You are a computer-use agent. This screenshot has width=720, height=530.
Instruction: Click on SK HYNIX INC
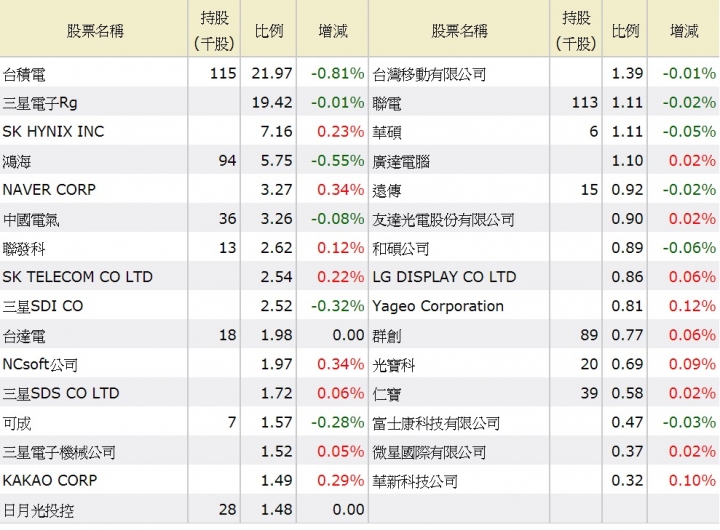click(53, 132)
